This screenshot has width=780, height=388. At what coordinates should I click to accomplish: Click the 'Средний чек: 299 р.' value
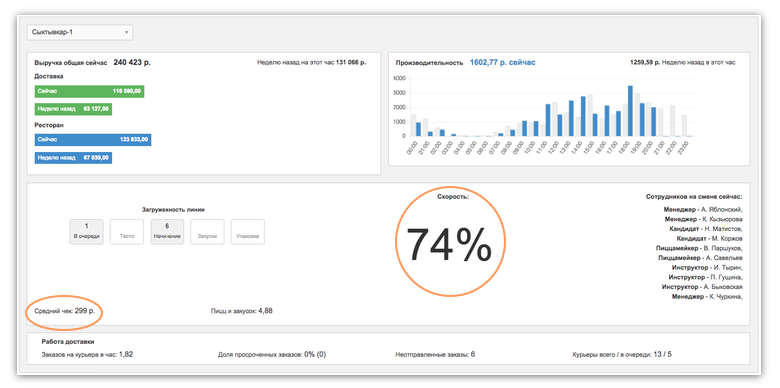pos(65,311)
